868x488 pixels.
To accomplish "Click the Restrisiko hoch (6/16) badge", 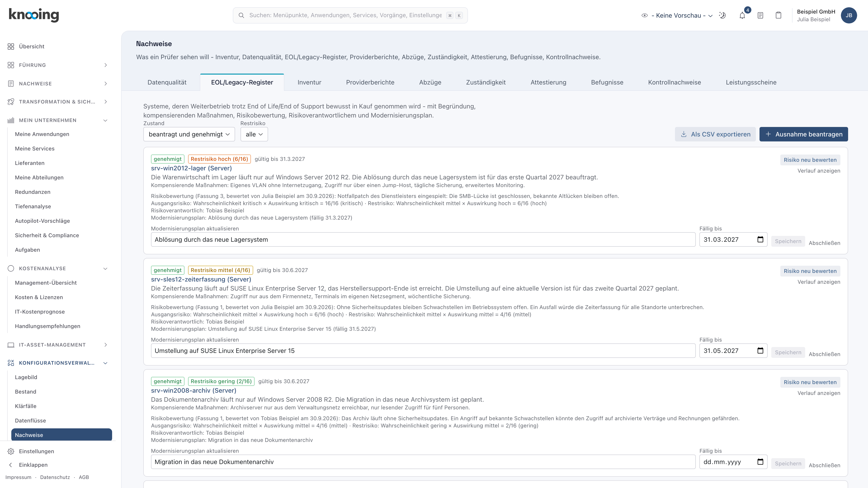I will click(x=219, y=159).
